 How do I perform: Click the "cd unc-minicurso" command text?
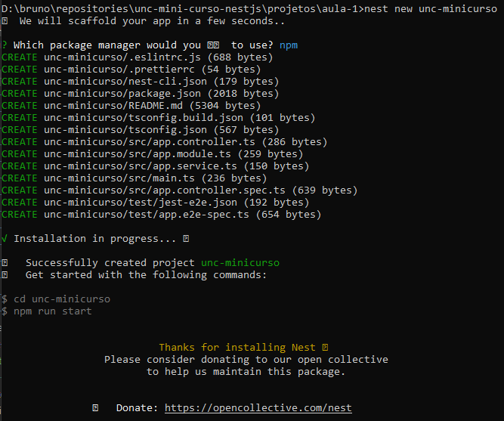click(61, 299)
